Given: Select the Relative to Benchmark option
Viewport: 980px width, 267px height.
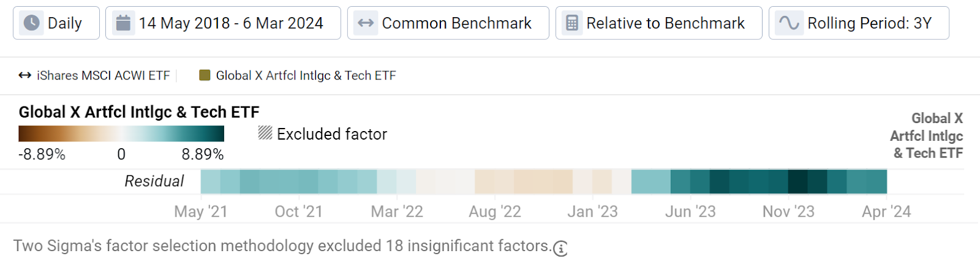Looking at the screenshot, I should [x=659, y=23].
